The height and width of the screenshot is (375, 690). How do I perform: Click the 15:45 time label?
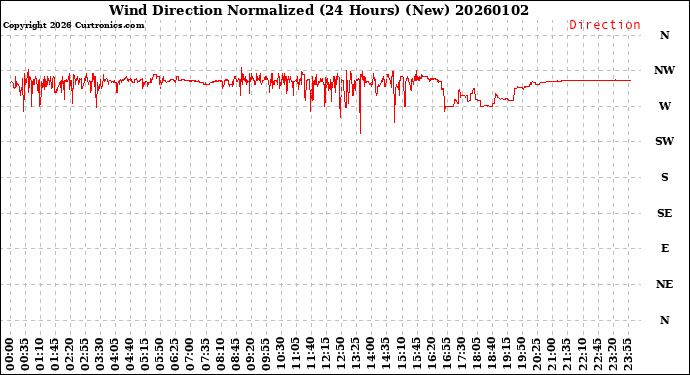click(416, 354)
